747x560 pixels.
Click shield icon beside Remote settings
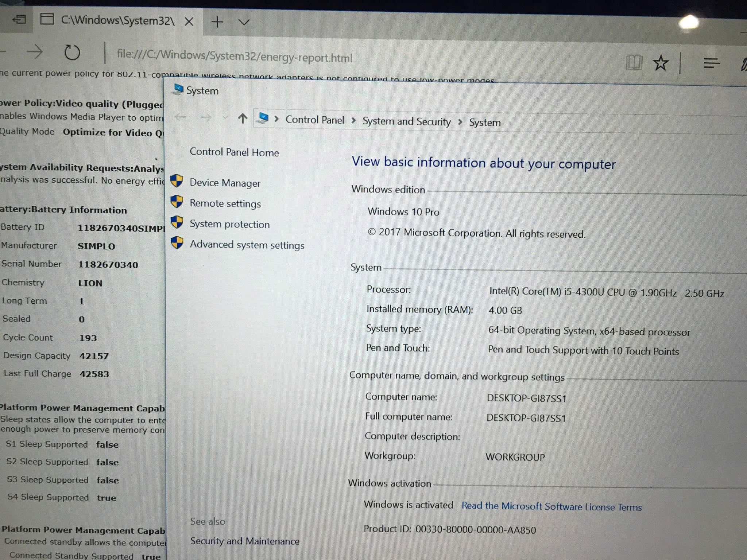pos(177,201)
